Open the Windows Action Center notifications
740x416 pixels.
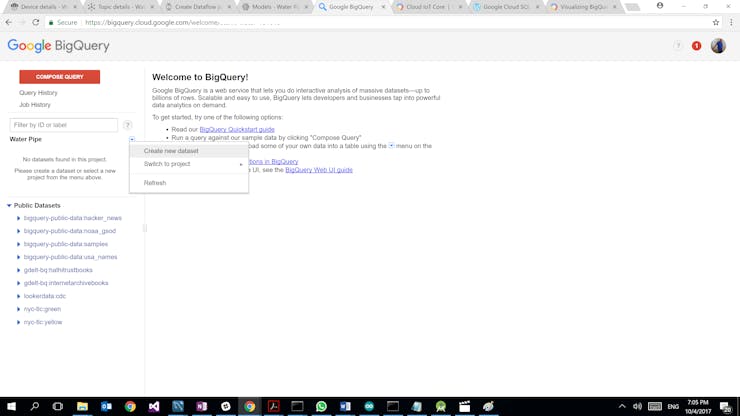pos(726,407)
